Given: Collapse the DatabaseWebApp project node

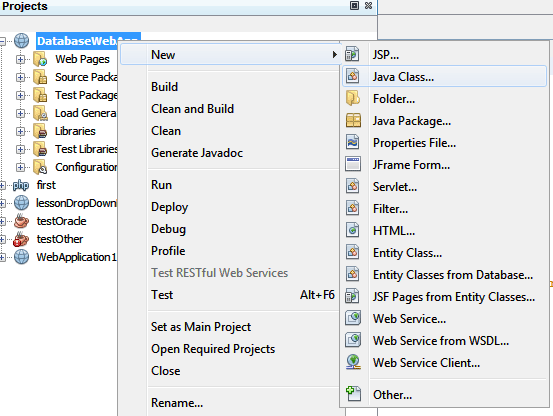Looking at the screenshot, I should click(2, 41).
